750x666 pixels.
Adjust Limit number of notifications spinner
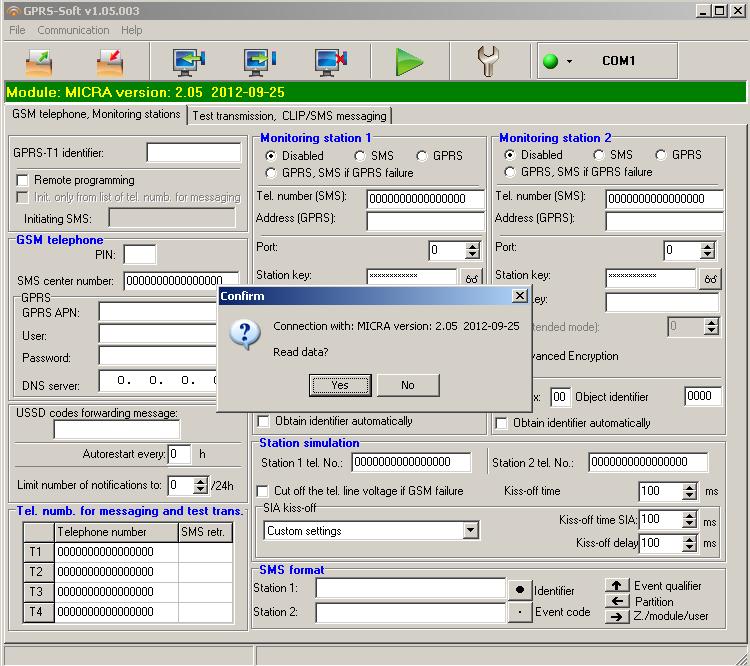201,485
